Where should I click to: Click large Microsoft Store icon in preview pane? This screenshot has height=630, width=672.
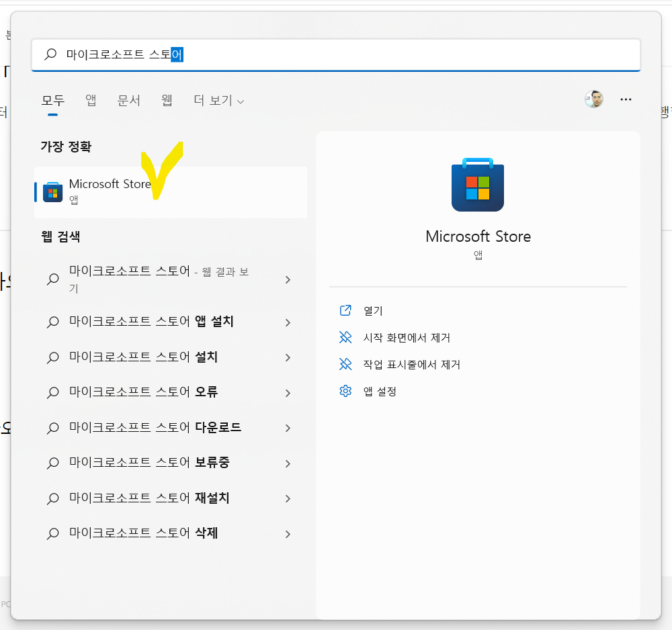point(477,185)
